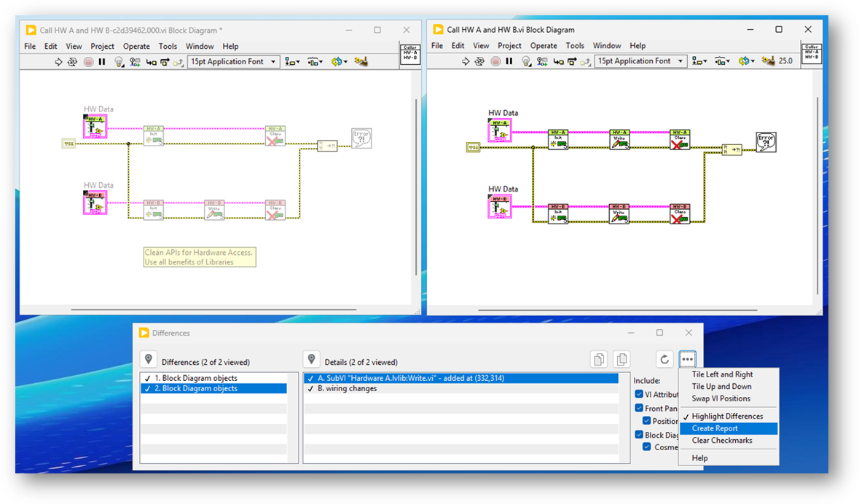The height and width of the screenshot is (504, 859).
Task: Click Create Report in the context menu
Action: click(716, 428)
